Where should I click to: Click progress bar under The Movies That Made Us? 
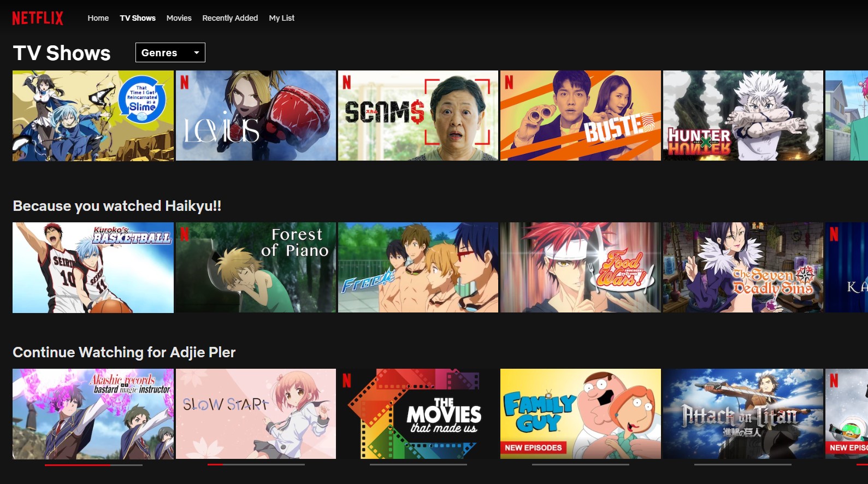418,464
